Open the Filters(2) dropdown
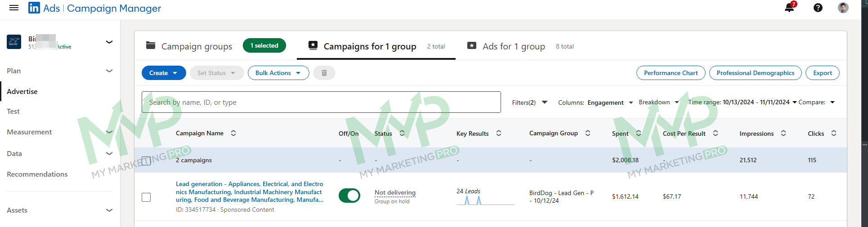 530,102
